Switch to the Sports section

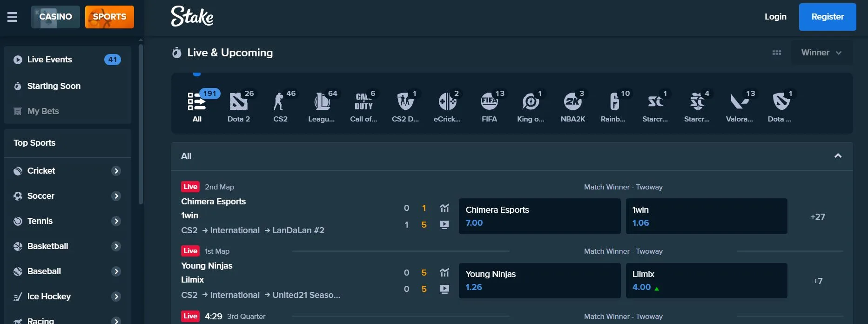(x=109, y=17)
